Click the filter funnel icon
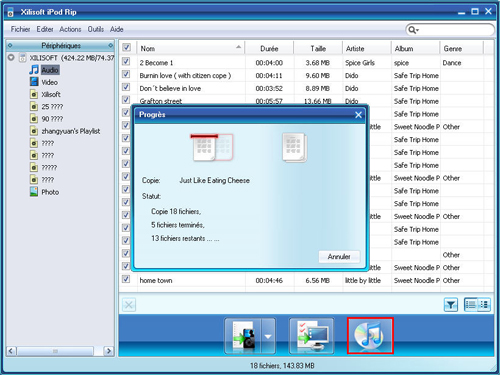Viewport: 500px width, 375px height. coord(451,305)
